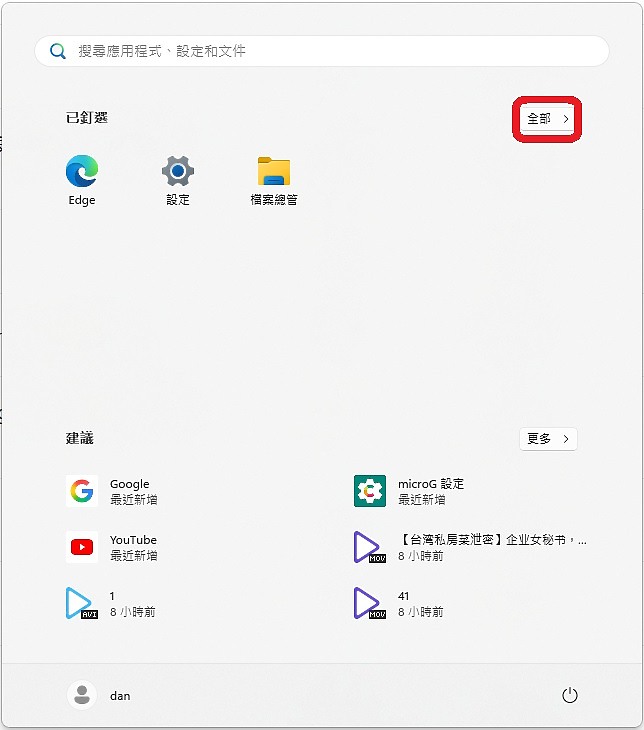Open the 設定 gear app
Image resolution: width=644 pixels, height=730 pixels.
(178, 180)
